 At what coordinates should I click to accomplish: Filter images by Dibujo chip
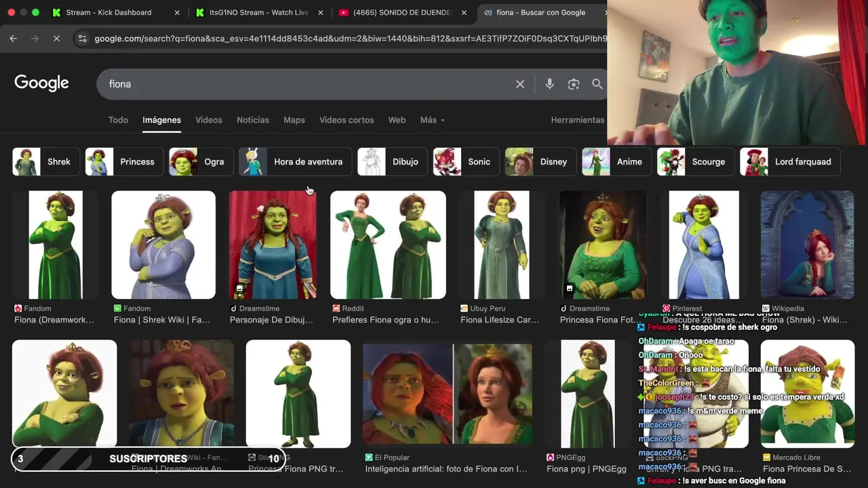pos(393,162)
